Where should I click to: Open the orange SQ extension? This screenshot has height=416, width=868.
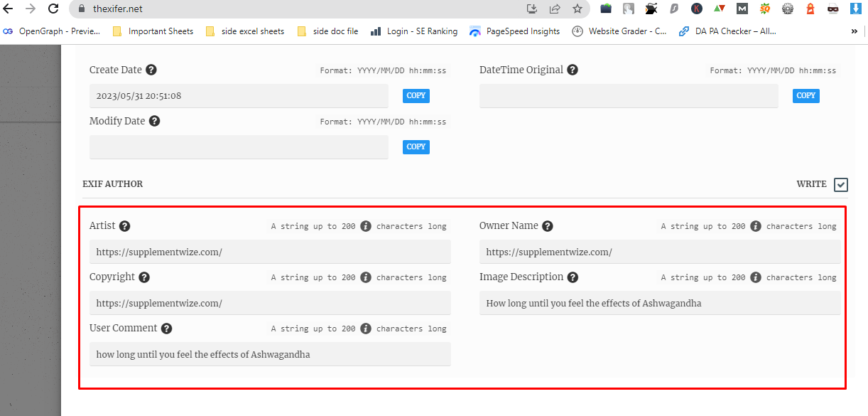coord(765,9)
